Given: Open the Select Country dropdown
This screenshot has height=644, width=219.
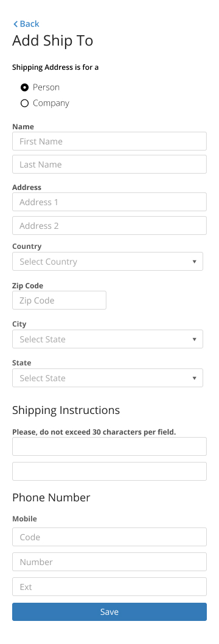Looking at the screenshot, I should 108,261.
